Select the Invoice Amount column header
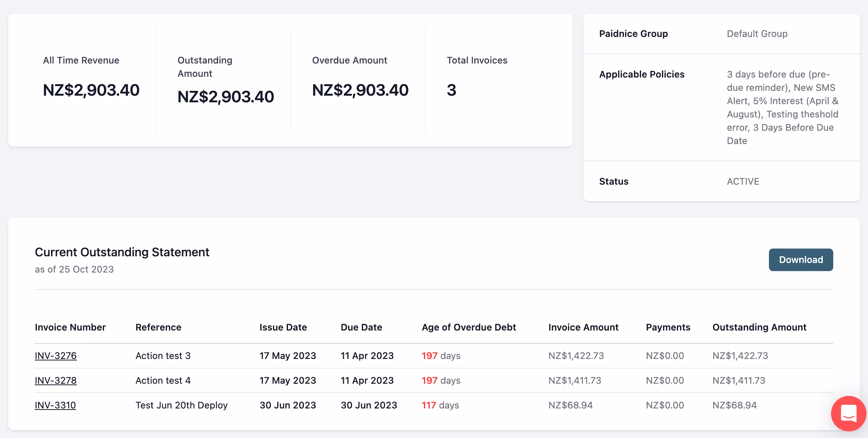 [583, 327]
